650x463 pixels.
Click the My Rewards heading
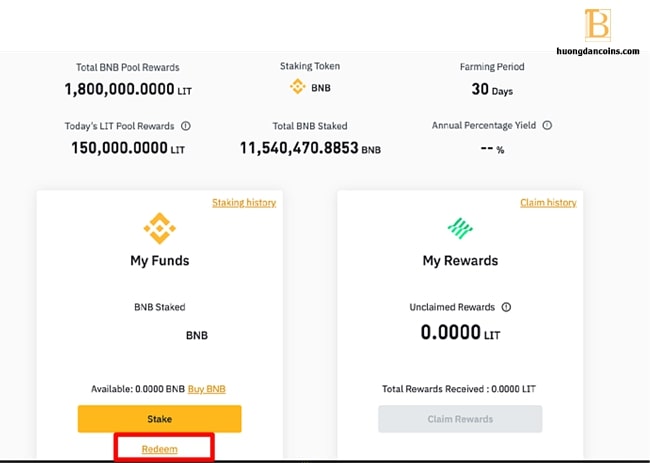460,260
